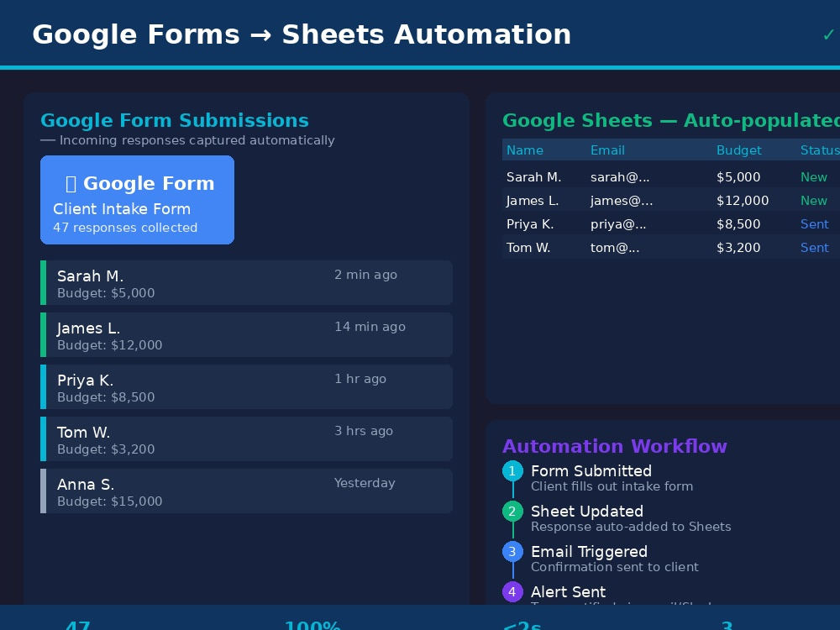Click the 'Yesterday' timestamp

click(365, 483)
